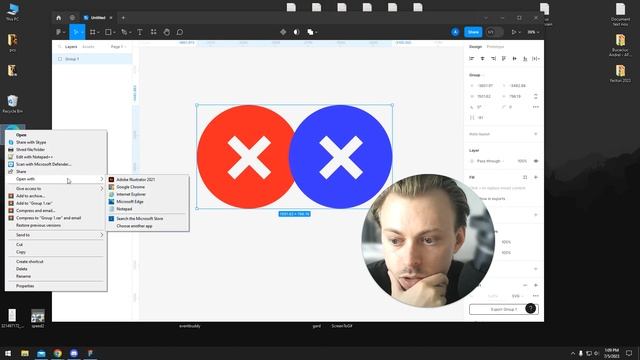Click the Align bottom icon
640x360 pixels.
coord(525,59)
